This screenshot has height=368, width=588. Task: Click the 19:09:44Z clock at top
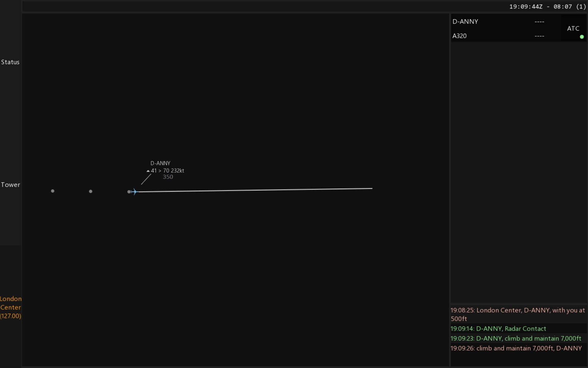[x=526, y=7]
